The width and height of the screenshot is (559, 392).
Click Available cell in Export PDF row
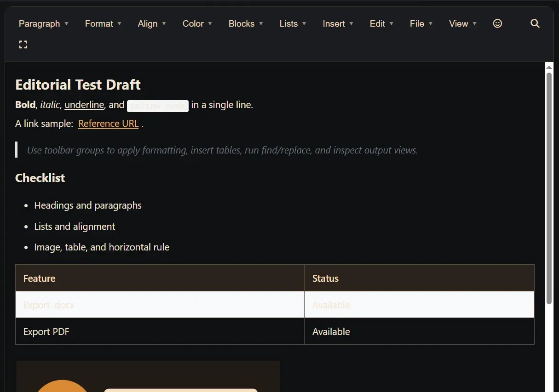coord(419,331)
